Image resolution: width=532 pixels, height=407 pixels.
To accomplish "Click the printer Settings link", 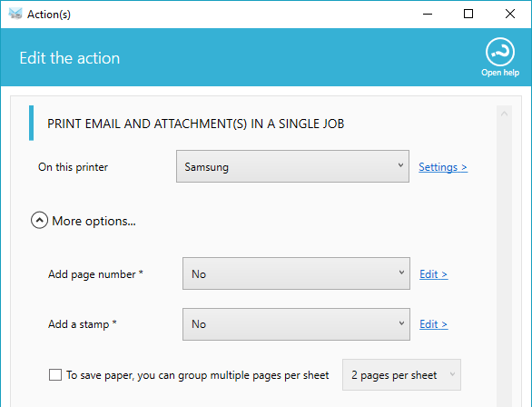I will (443, 167).
